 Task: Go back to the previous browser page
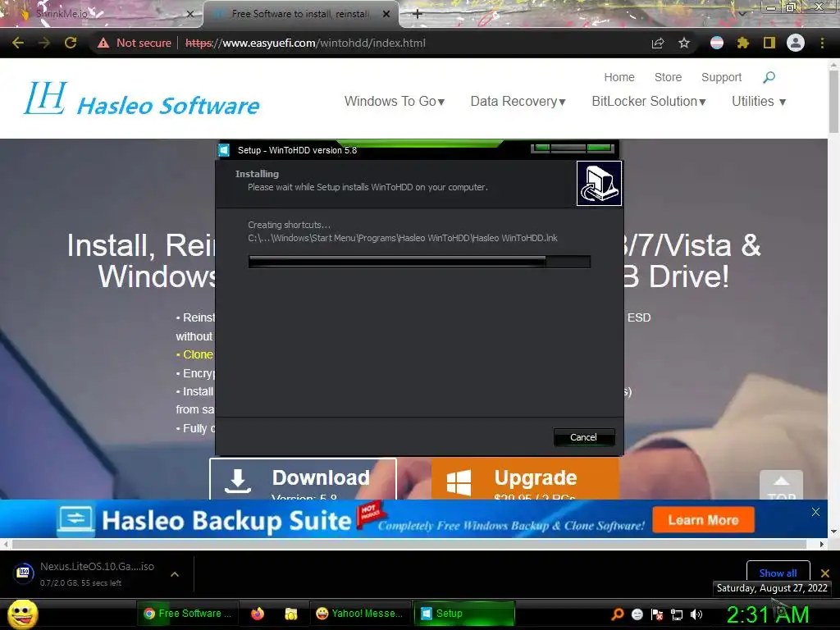pos(18,43)
